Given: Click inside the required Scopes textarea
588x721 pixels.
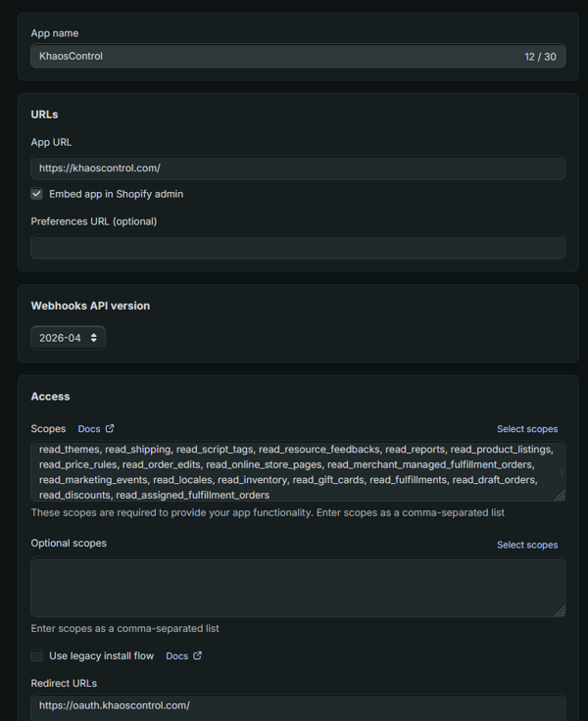Looking at the screenshot, I should (x=298, y=471).
